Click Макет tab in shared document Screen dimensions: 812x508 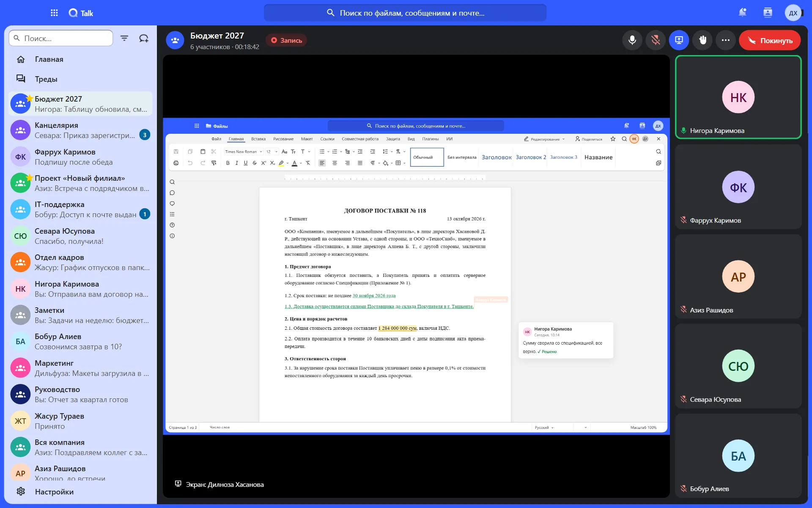pyautogui.click(x=307, y=139)
